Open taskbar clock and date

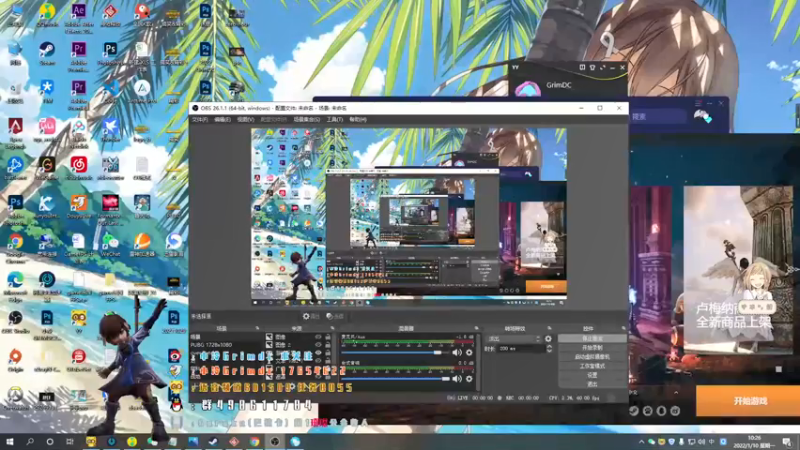(753, 442)
